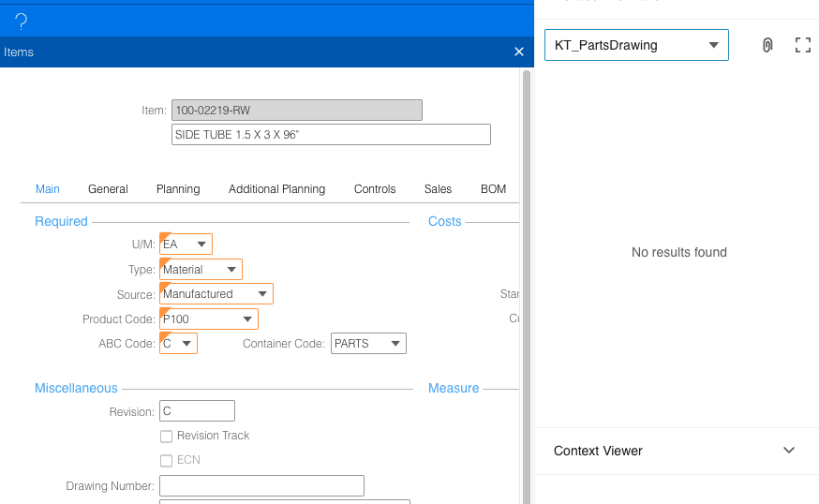
Task: Switch to the Main tab
Action: point(48,189)
